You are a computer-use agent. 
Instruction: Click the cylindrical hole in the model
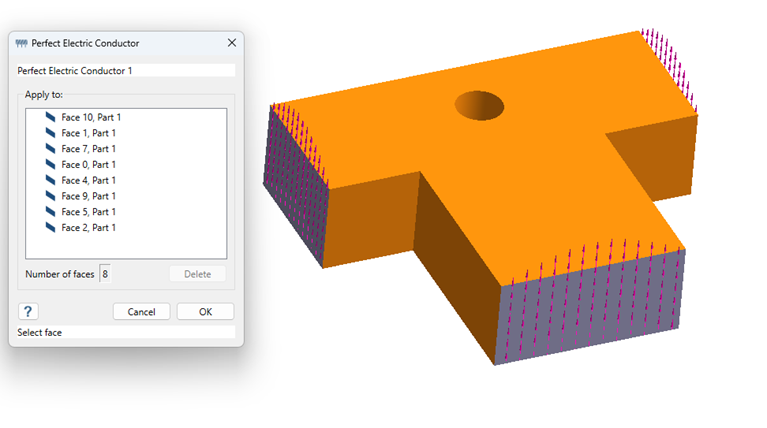click(479, 105)
